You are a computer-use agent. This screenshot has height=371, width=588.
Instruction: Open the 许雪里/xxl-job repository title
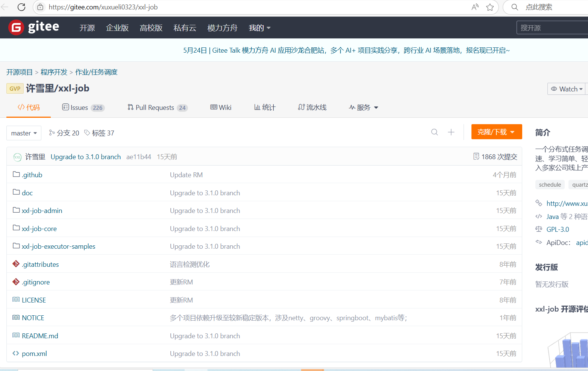(x=58, y=88)
